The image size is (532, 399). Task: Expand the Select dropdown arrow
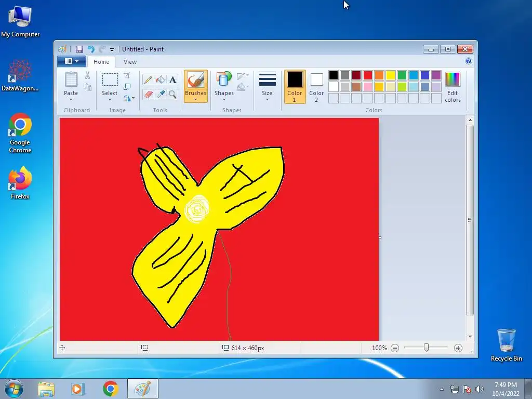click(110, 100)
